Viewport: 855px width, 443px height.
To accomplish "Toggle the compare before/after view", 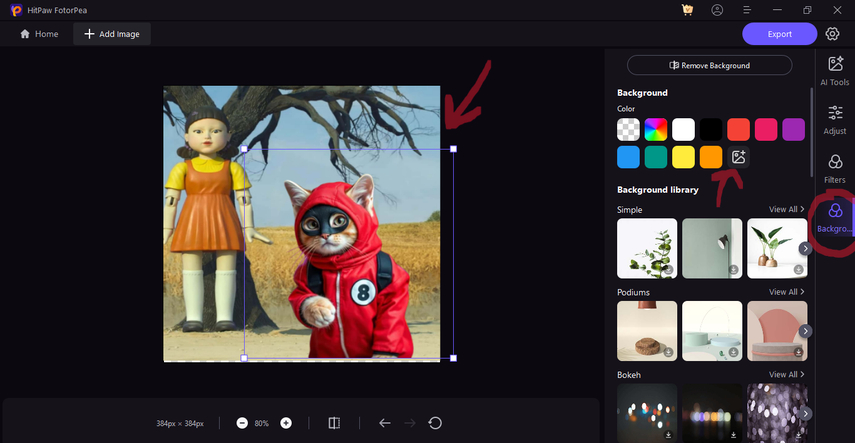I will [x=334, y=423].
